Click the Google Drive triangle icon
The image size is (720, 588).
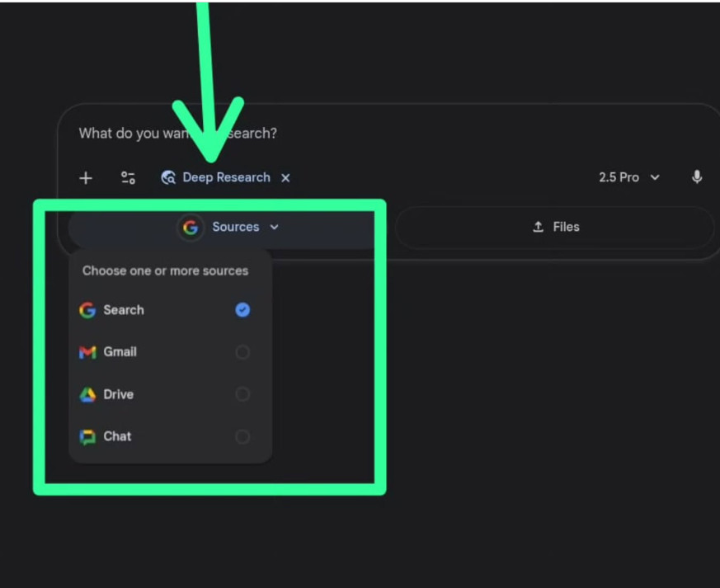click(x=87, y=395)
